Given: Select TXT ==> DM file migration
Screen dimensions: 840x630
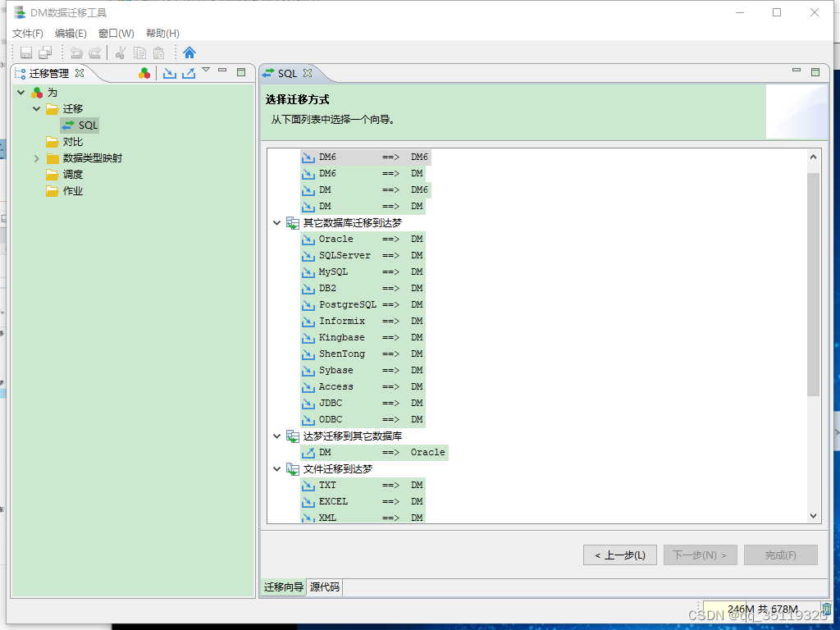Looking at the screenshot, I should (363, 486).
